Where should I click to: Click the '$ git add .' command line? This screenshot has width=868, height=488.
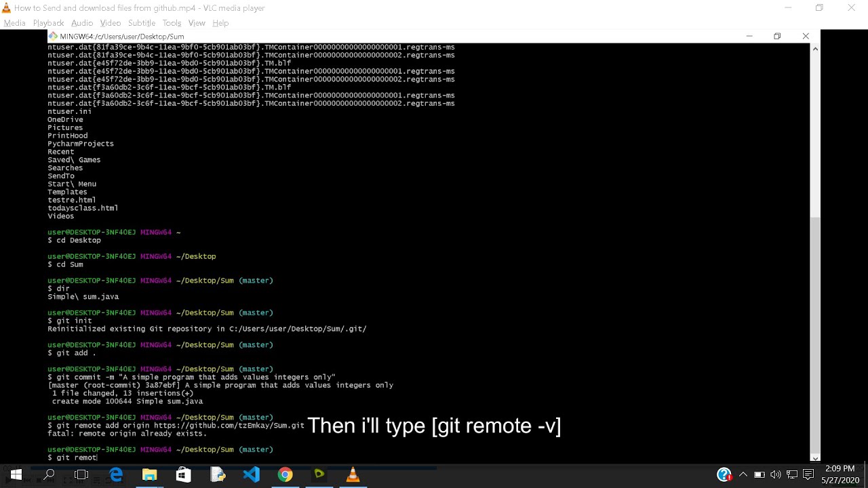pos(72,353)
